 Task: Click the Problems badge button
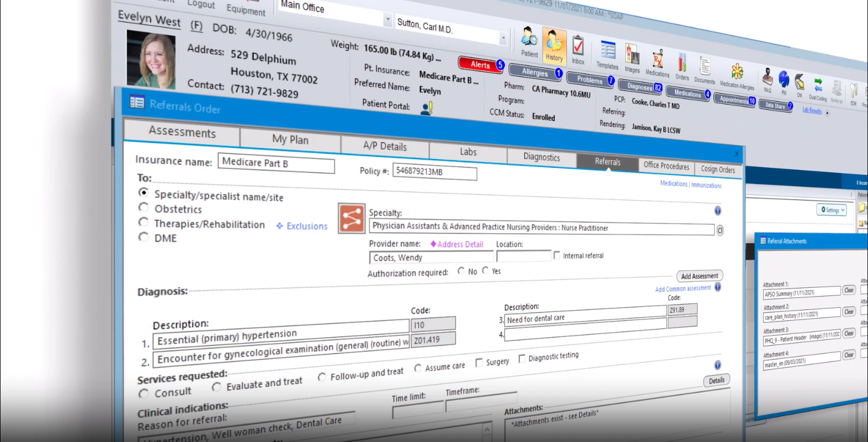click(589, 80)
